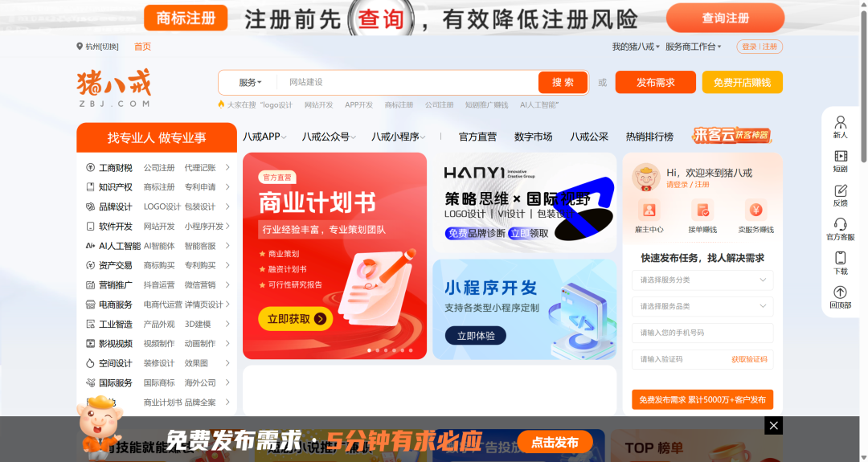Focus the 网站建设 search input field

point(407,83)
